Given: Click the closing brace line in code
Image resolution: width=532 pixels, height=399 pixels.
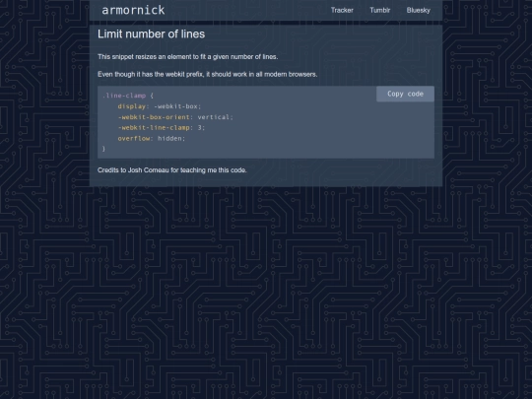Looking at the screenshot, I should point(103,149).
